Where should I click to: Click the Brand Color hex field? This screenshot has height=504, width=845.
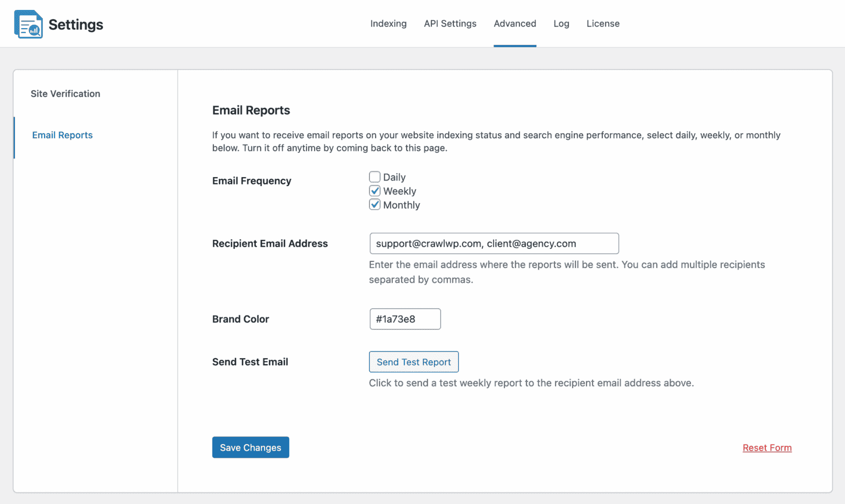(405, 319)
